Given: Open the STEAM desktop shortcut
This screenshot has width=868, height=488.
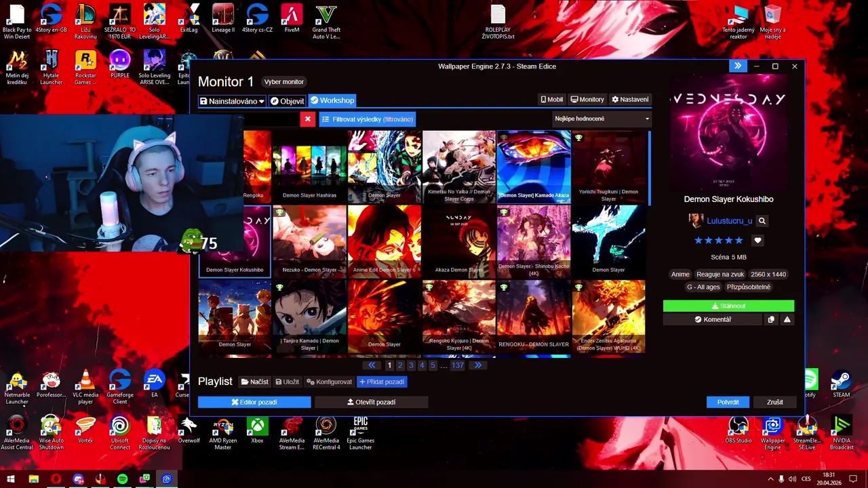Looking at the screenshot, I should coord(842,384).
